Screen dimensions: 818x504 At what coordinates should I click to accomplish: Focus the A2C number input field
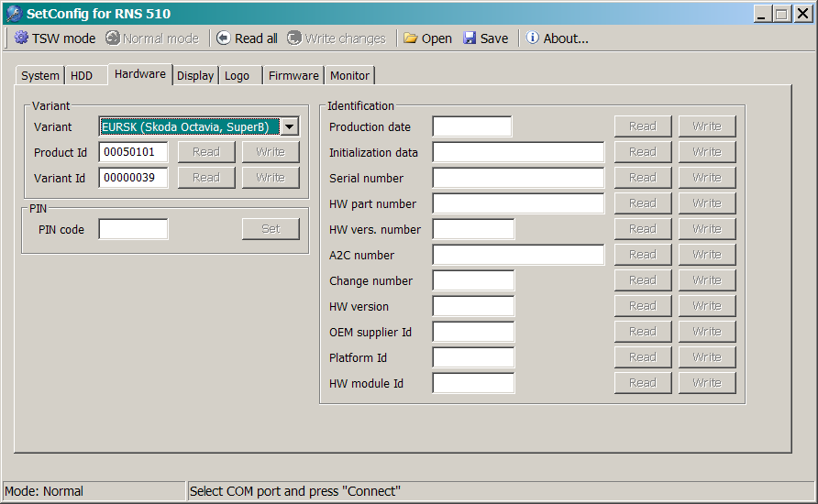[518, 255]
